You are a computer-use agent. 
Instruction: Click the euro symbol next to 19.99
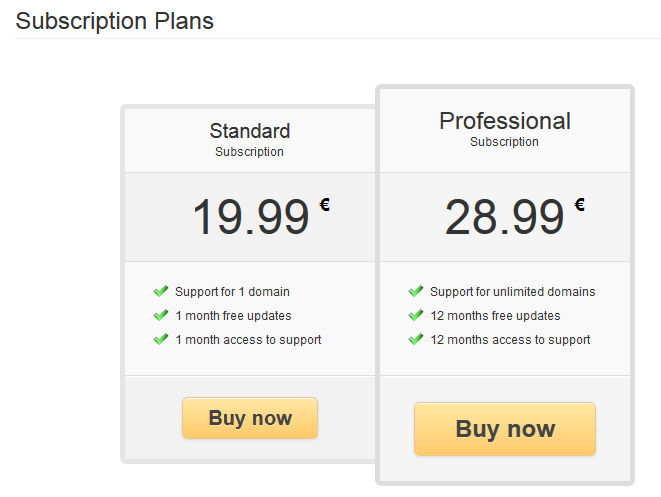point(325,205)
